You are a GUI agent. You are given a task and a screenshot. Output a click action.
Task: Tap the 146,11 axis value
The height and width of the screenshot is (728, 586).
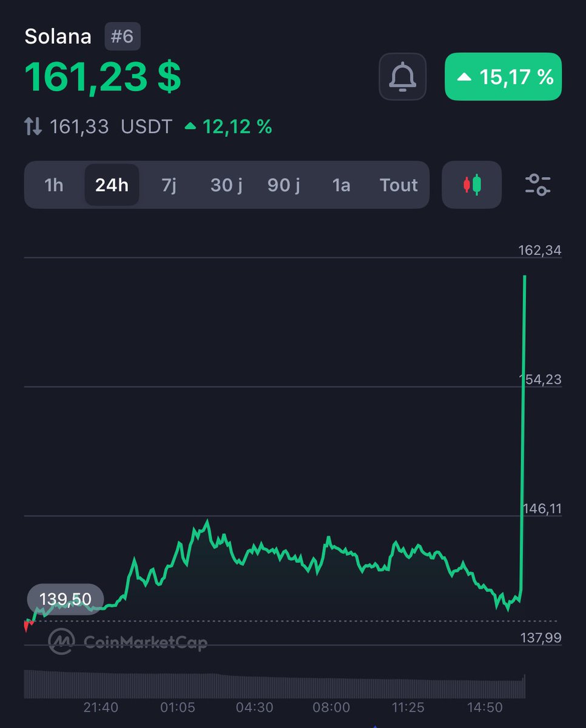click(542, 508)
